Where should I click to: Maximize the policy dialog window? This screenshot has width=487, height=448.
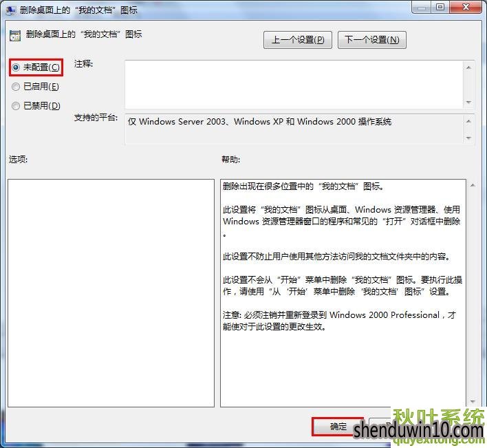coord(440,7)
